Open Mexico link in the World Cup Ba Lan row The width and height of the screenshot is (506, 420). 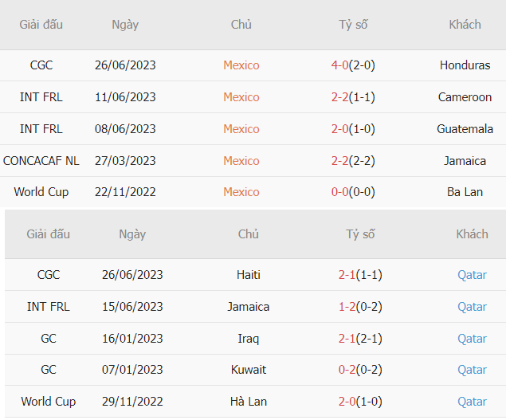pos(241,192)
